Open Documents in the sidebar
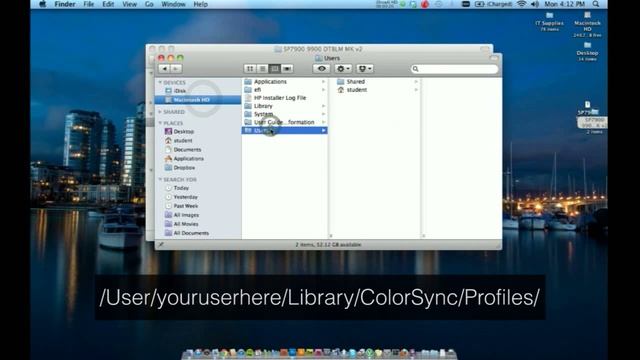 coord(187,149)
